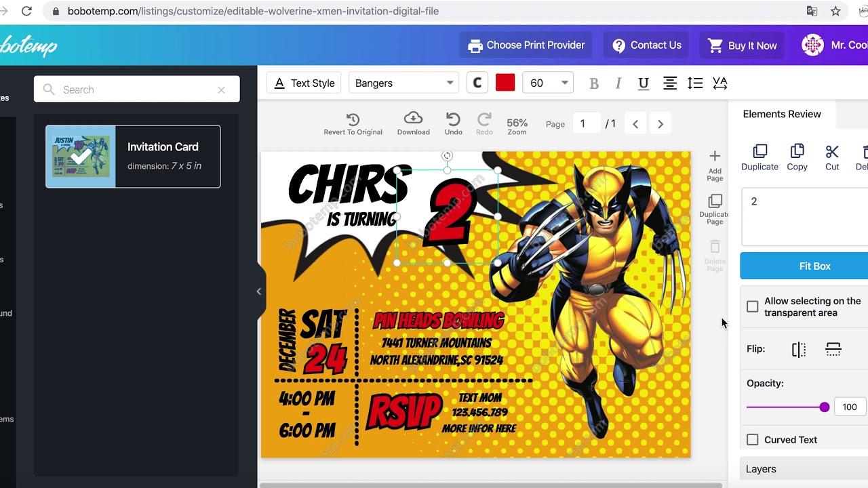Click the element text box containing 2

pos(805,218)
